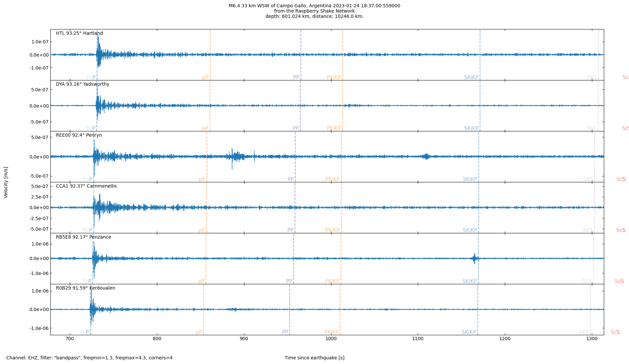
Task: Click the PcP label in the R0B29 Kerdoualen panel
Action: pyautogui.click(x=84, y=332)
